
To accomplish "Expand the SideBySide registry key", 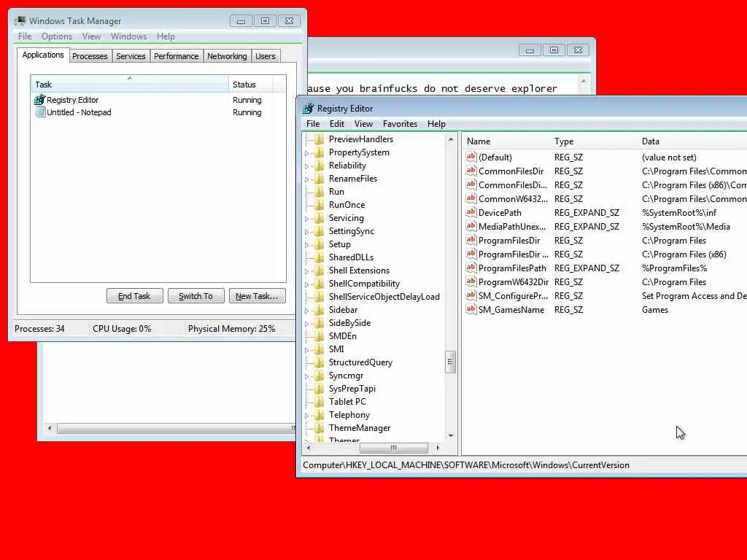I will coord(307,323).
